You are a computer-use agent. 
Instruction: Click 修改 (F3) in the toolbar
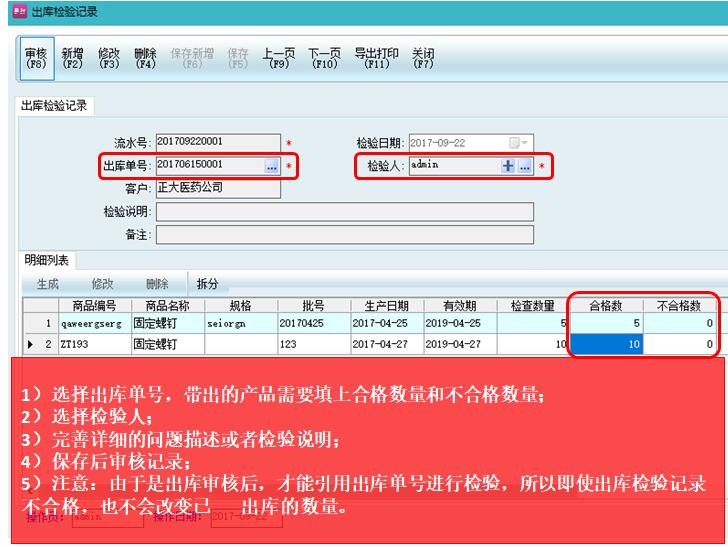tap(109, 58)
